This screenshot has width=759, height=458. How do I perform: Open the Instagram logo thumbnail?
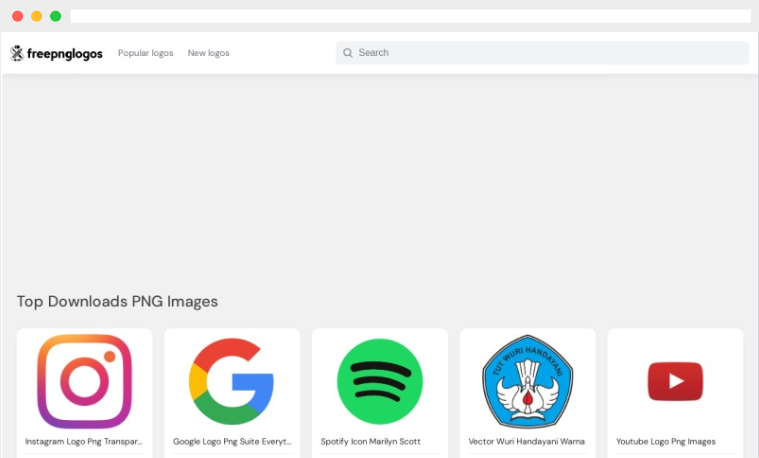(85, 381)
